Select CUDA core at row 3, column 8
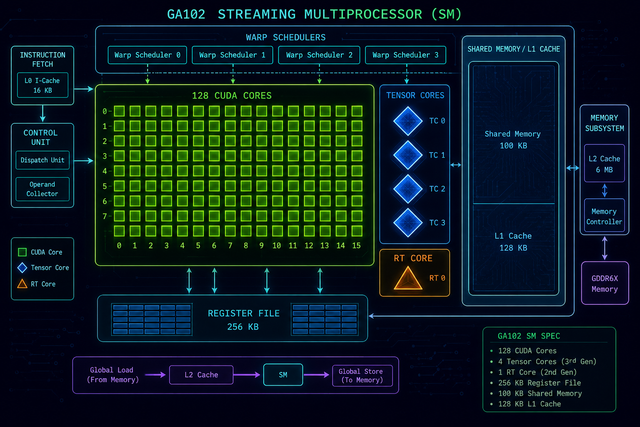 246,156
